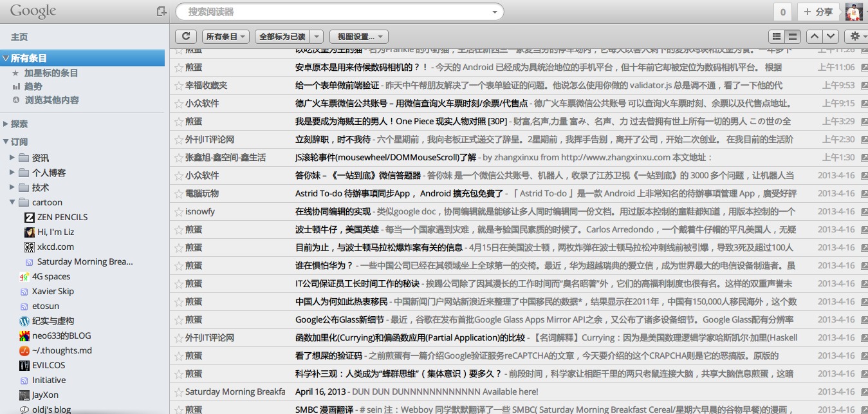
Task: Go to previous item with up arrow
Action: tap(815, 37)
